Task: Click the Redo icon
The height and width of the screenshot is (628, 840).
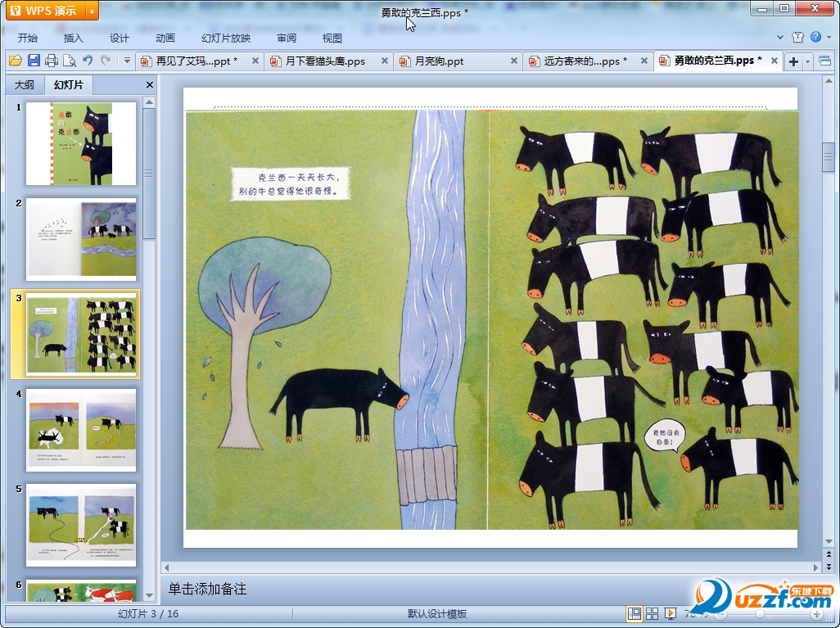Action: pos(106,61)
